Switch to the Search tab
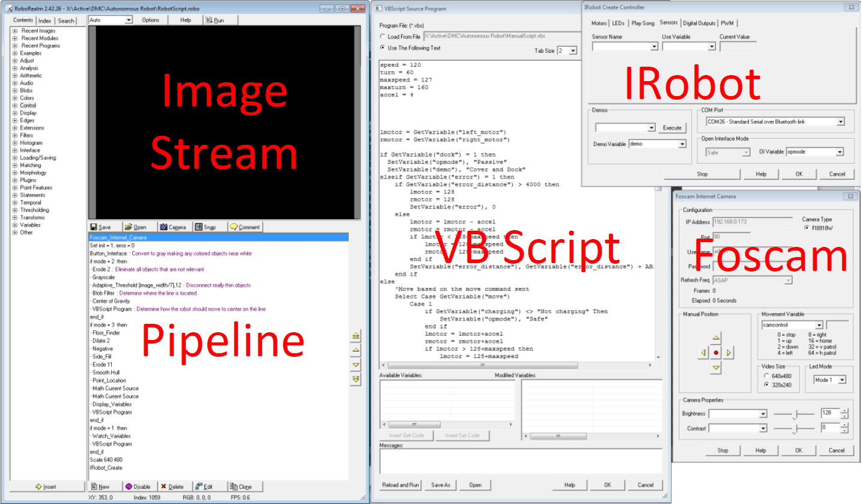Screen dimensions: 862x504 (x=66, y=21)
